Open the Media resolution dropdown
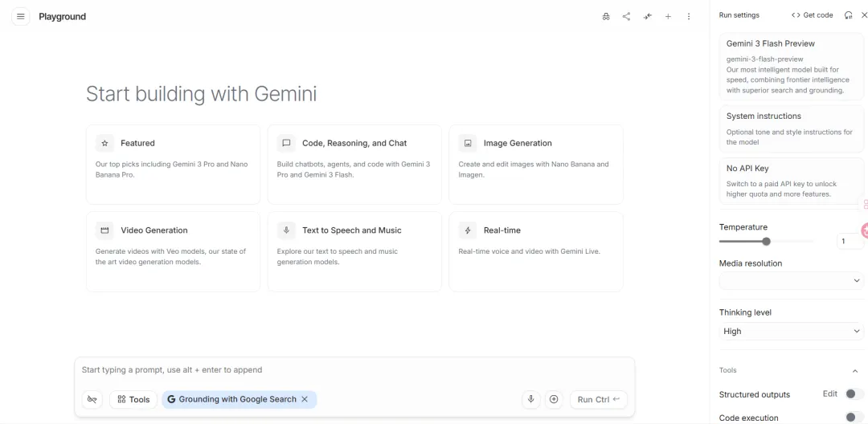 [x=791, y=280]
